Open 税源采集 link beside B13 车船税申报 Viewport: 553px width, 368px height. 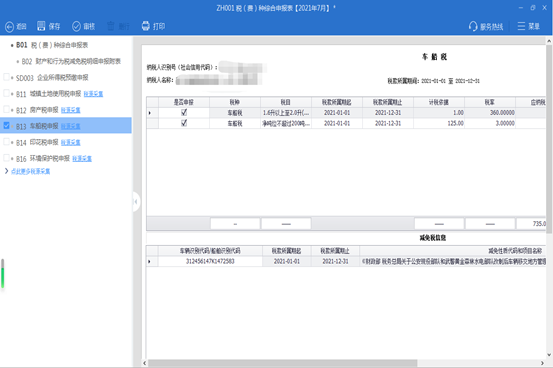[71, 126]
